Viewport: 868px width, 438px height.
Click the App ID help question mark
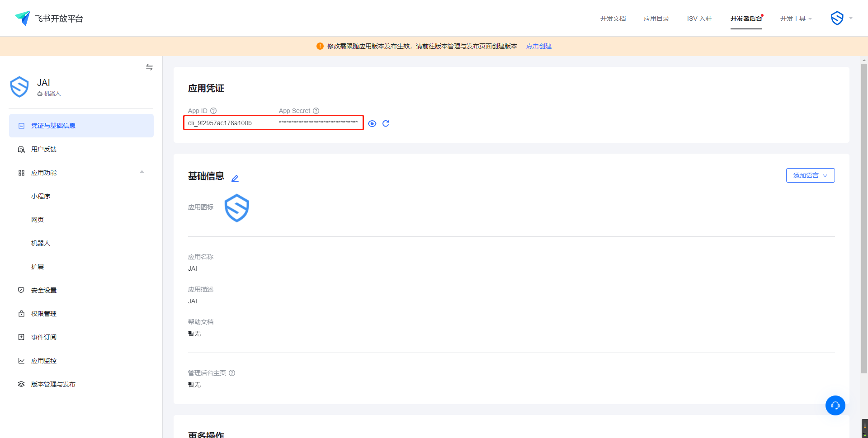point(213,111)
